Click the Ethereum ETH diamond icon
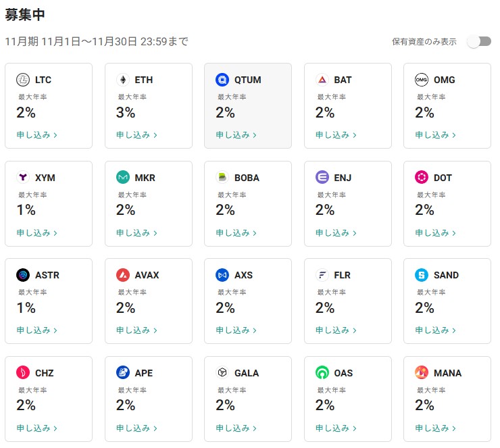This screenshot has width=500, height=448. tap(123, 80)
